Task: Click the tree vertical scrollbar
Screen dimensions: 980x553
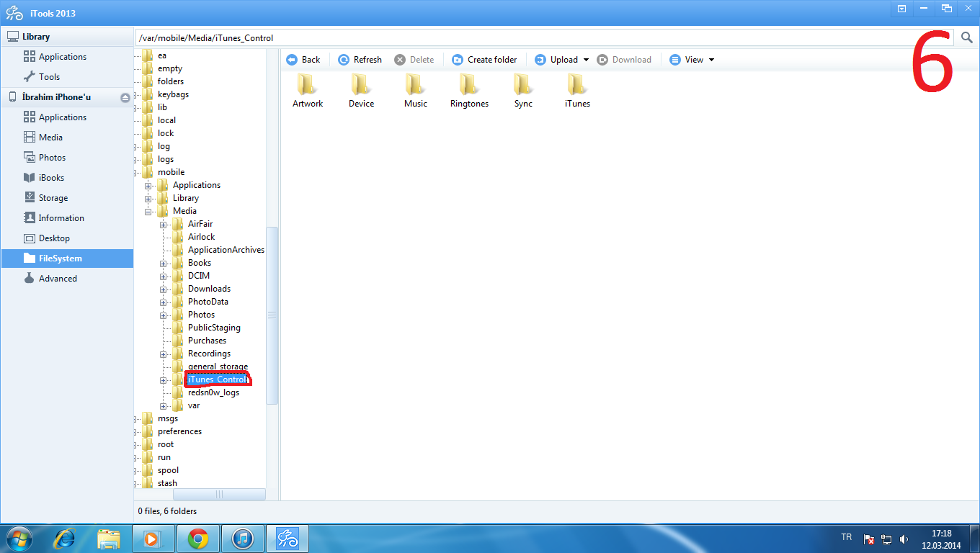Action: (272, 315)
